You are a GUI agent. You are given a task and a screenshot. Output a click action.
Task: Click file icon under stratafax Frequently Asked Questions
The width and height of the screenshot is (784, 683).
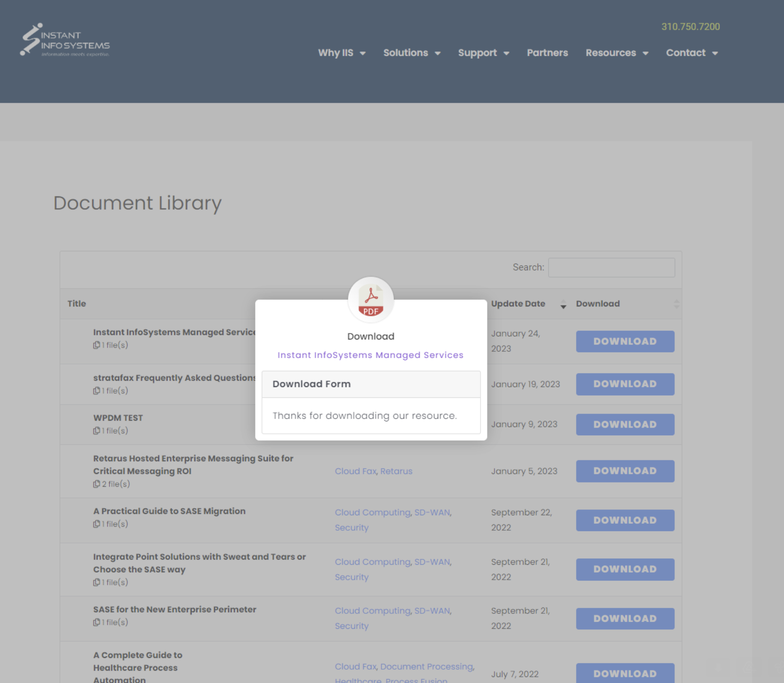tap(96, 391)
